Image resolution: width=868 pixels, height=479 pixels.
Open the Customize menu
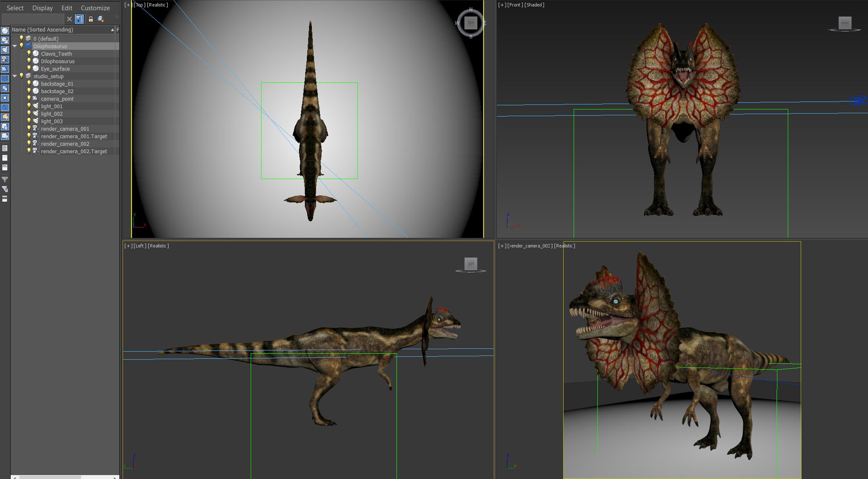pyautogui.click(x=95, y=8)
